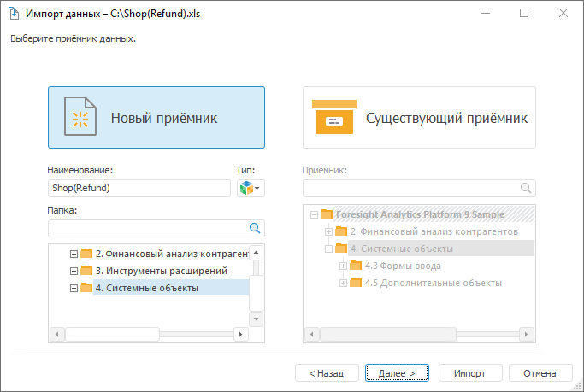
Task: Expand the '2. Финансовый анализ контрагентов' folder node
Action: click(74, 254)
